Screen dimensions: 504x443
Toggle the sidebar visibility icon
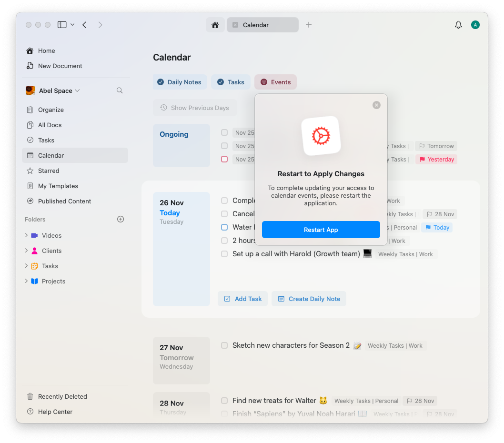(61, 24)
